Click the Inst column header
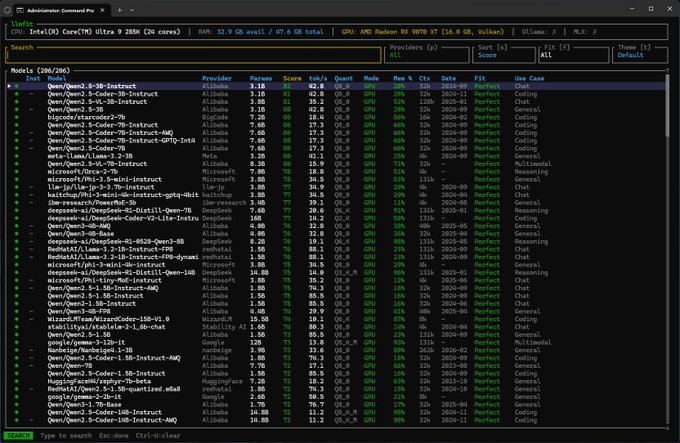 (x=33, y=78)
